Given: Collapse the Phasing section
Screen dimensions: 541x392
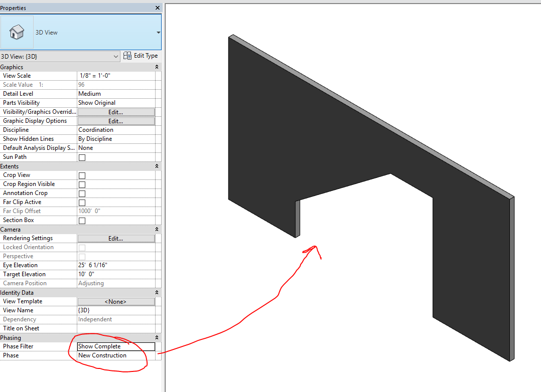Looking at the screenshot, I should tap(156, 337).
